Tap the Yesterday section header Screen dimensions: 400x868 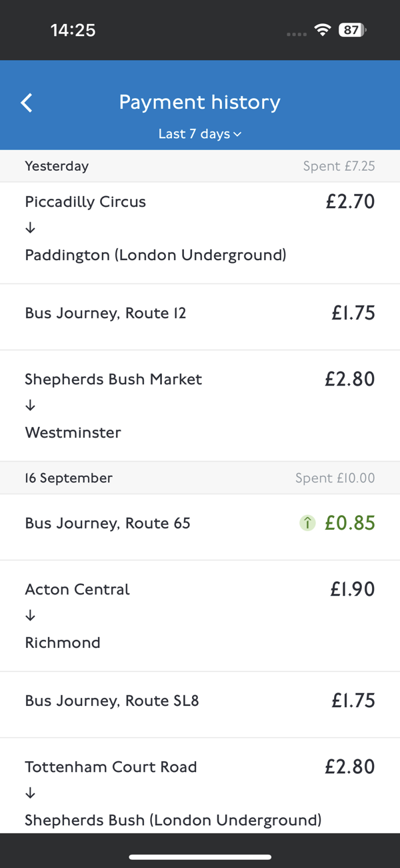(x=57, y=166)
